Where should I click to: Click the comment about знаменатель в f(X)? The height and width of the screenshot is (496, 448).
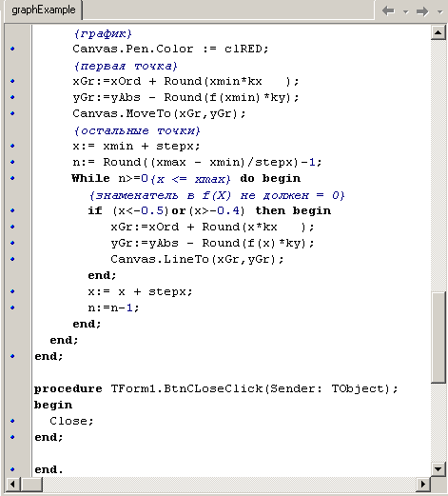(x=217, y=195)
